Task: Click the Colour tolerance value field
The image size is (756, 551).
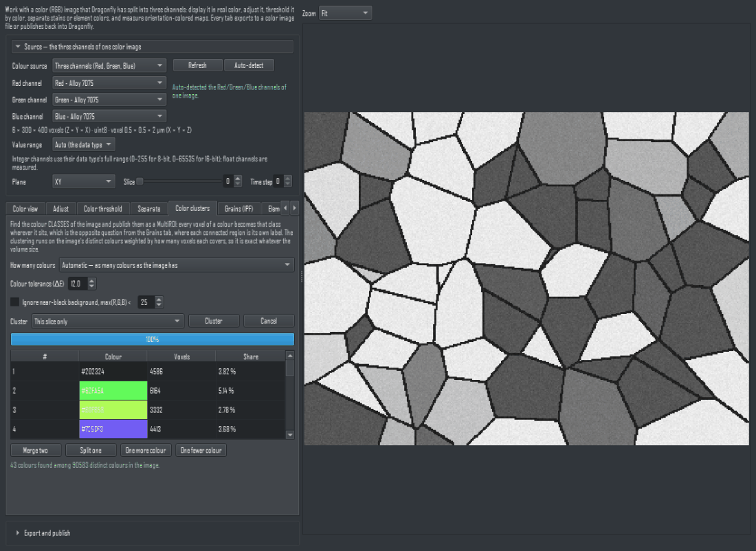Action: 78,284
